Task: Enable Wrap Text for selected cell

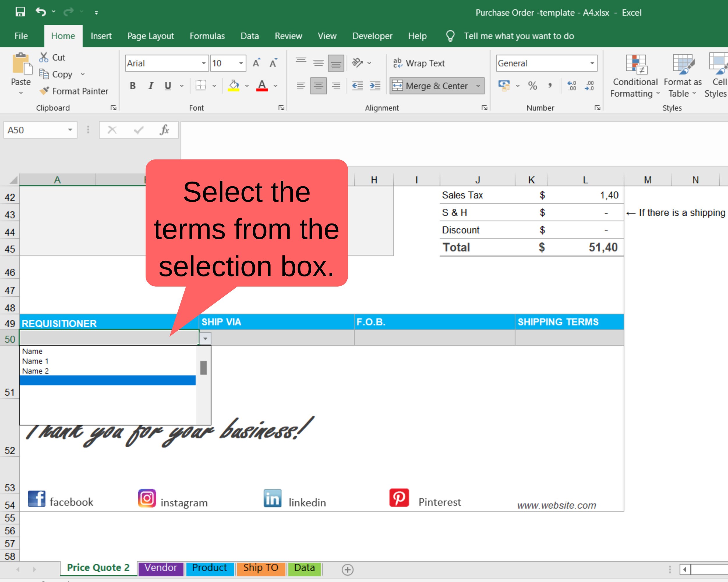Action: [x=419, y=63]
